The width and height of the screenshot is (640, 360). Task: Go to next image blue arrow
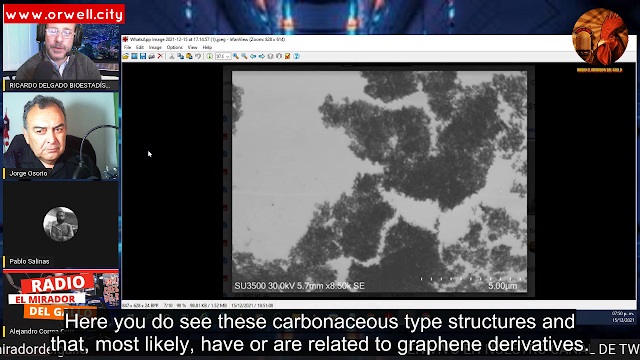click(262, 56)
